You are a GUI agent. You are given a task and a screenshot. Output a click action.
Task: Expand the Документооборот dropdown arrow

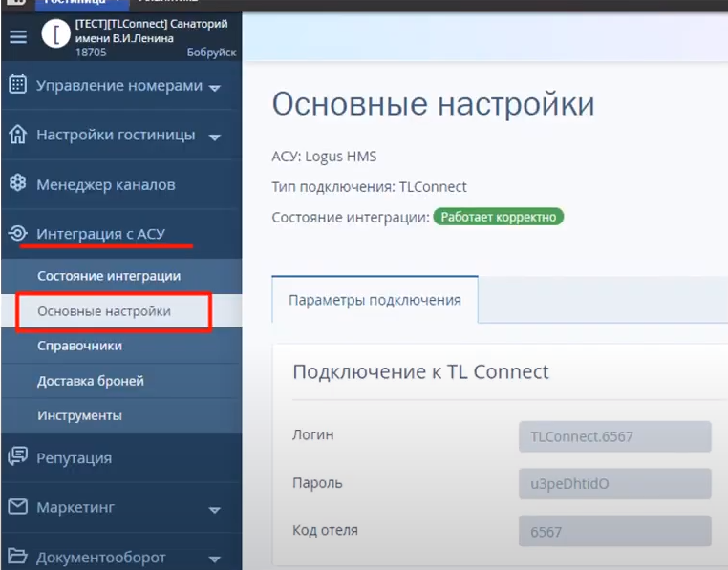click(214, 559)
